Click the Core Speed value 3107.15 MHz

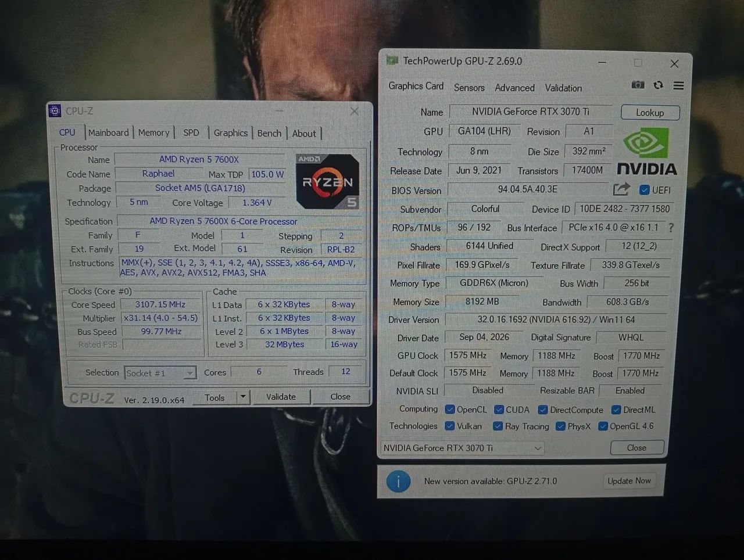pyautogui.click(x=160, y=304)
